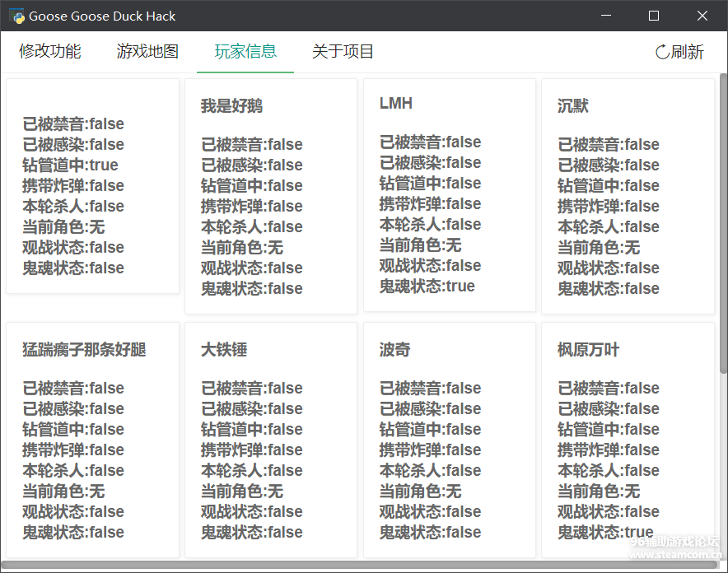Click the 大铁锤 player name
This screenshot has width=728, height=573.
point(224,350)
